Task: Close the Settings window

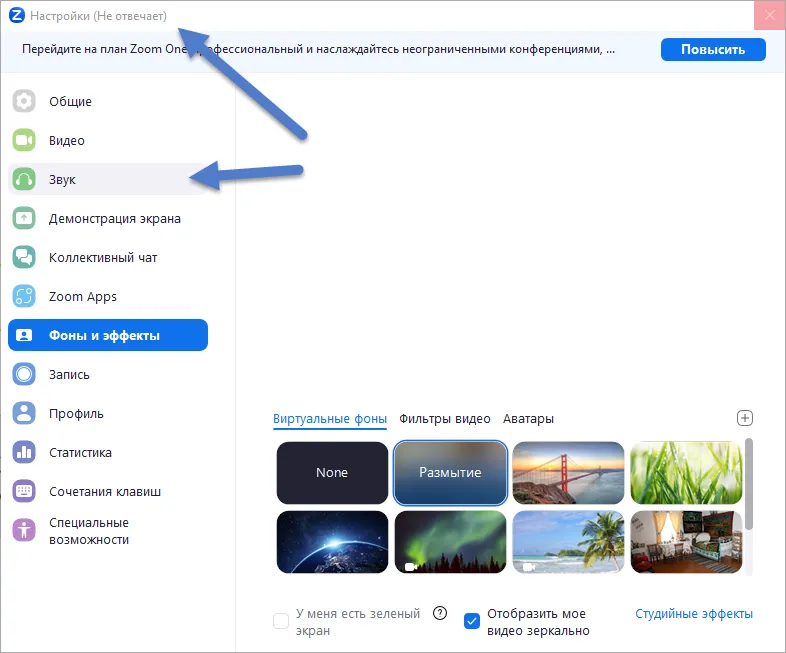Action: click(x=769, y=15)
